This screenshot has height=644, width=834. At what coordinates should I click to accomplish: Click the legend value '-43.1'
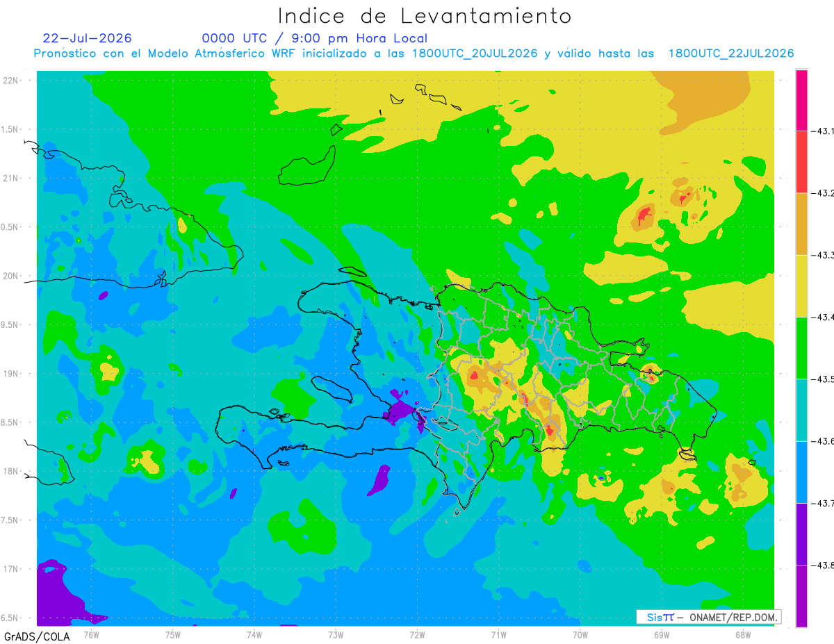click(822, 131)
